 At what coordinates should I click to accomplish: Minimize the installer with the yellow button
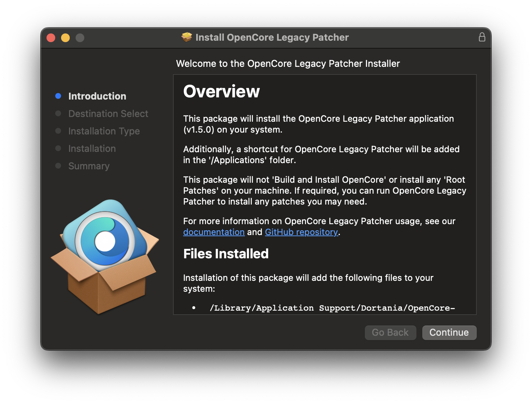click(65, 38)
